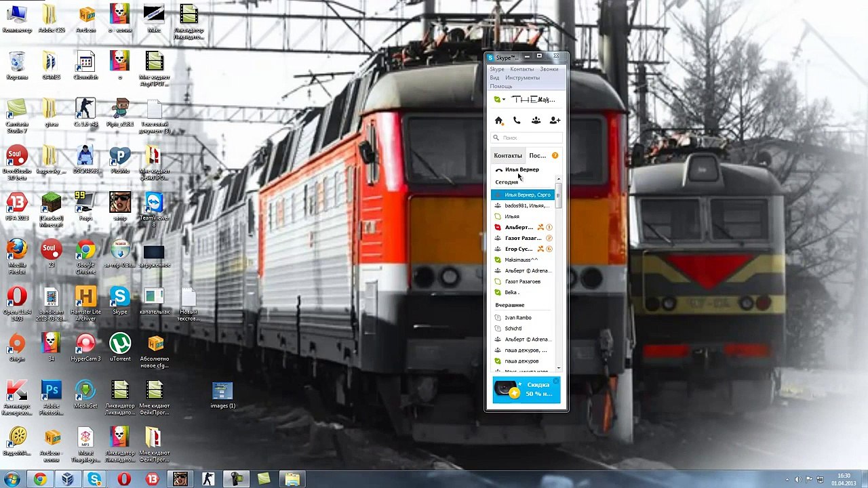Open the Skype menu in the menu bar
Screen dimensions: 868x488
click(x=497, y=69)
